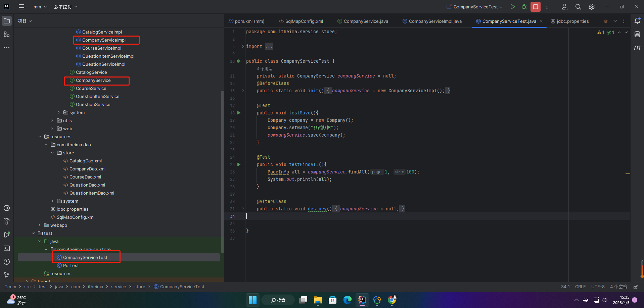This screenshot has height=308, width=644.
Task: Open the Code With Me user icon
Action: tap(565, 7)
